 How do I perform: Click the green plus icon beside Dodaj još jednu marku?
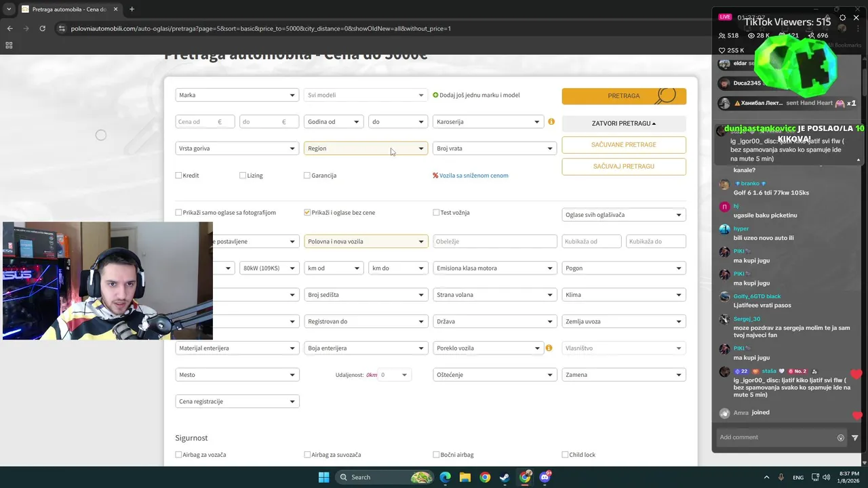[435, 95]
